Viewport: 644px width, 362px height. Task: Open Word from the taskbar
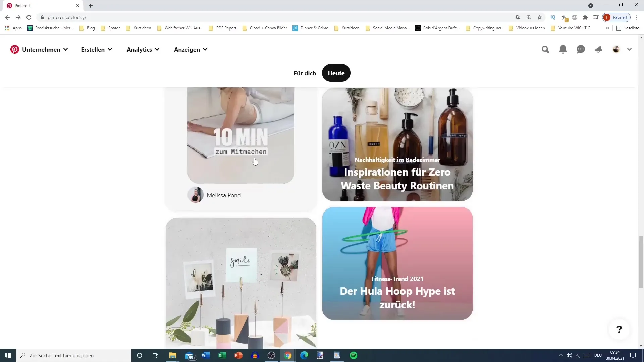pos(206,355)
